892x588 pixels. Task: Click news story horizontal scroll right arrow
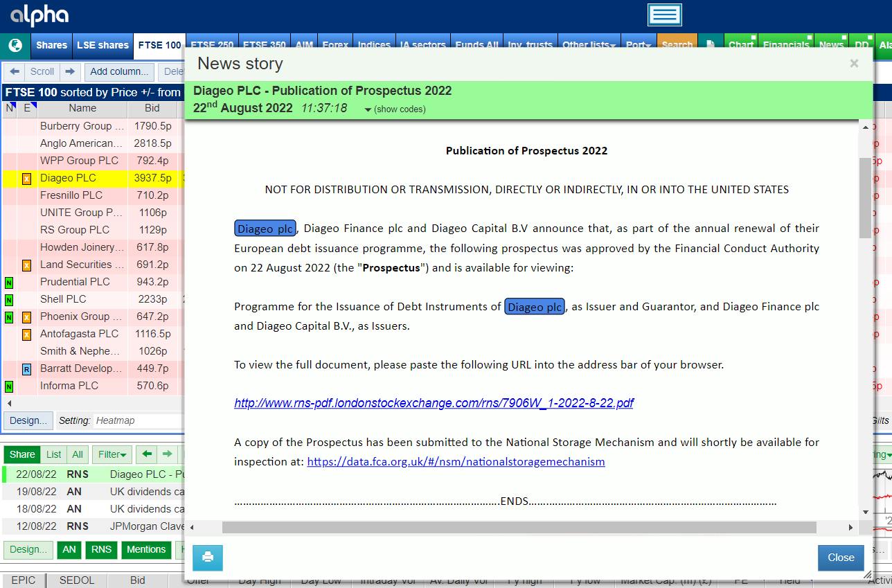pos(851,528)
